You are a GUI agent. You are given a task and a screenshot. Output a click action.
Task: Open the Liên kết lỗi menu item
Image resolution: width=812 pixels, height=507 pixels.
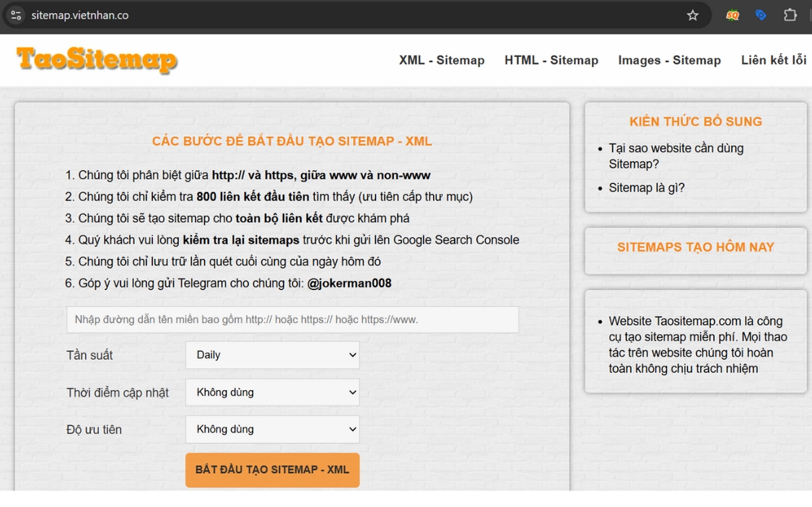(x=774, y=60)
